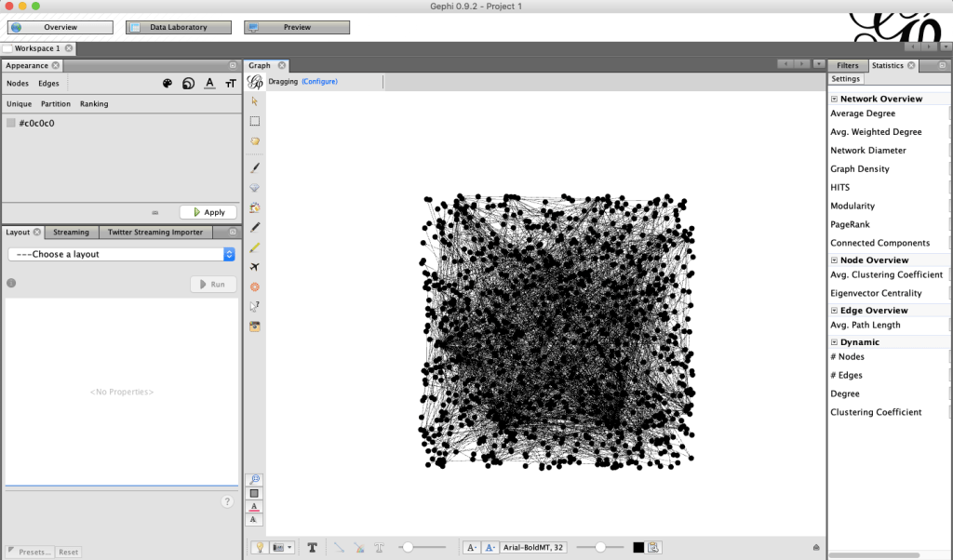Viewport: 953px width, 560px height.
Task: Switch to the Filters tab
Action: tap(847, 66)
